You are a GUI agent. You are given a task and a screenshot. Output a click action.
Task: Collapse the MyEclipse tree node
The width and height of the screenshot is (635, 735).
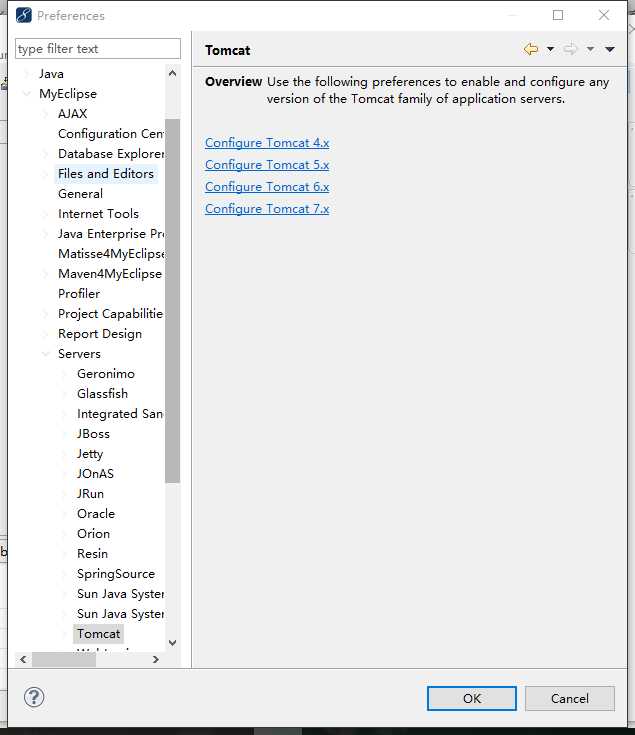(27, 94)
